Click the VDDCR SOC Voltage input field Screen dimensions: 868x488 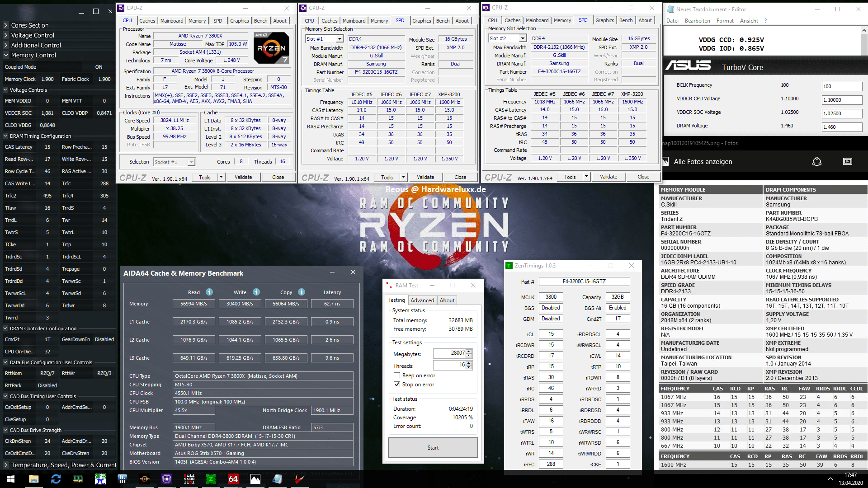tap(842, 113)
